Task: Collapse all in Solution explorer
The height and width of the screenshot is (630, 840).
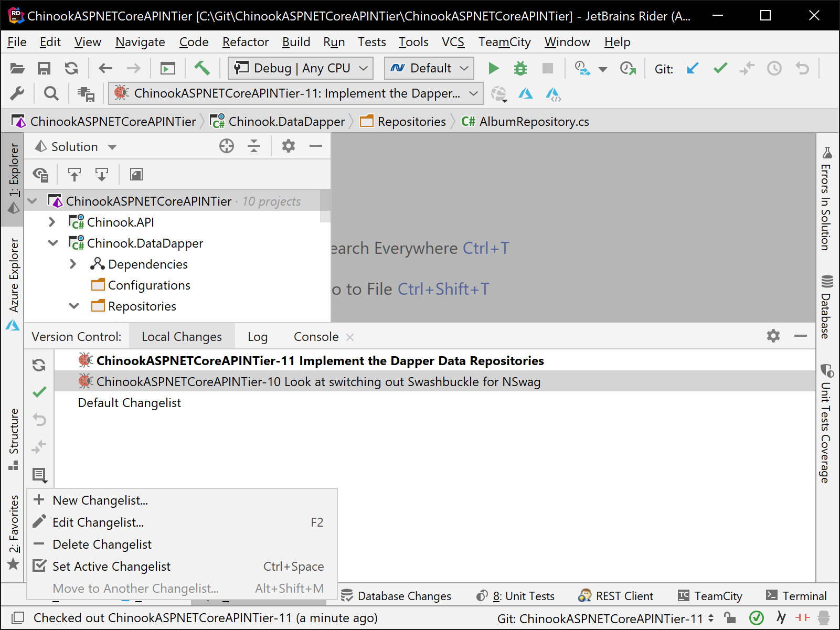Action: point(254,146)
